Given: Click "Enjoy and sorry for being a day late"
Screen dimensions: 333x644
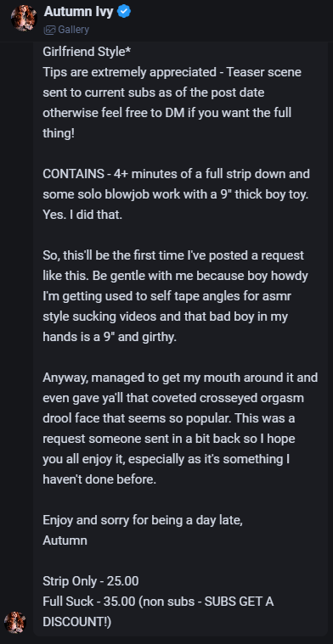Looking at the screenshot, I should point(142,520).
